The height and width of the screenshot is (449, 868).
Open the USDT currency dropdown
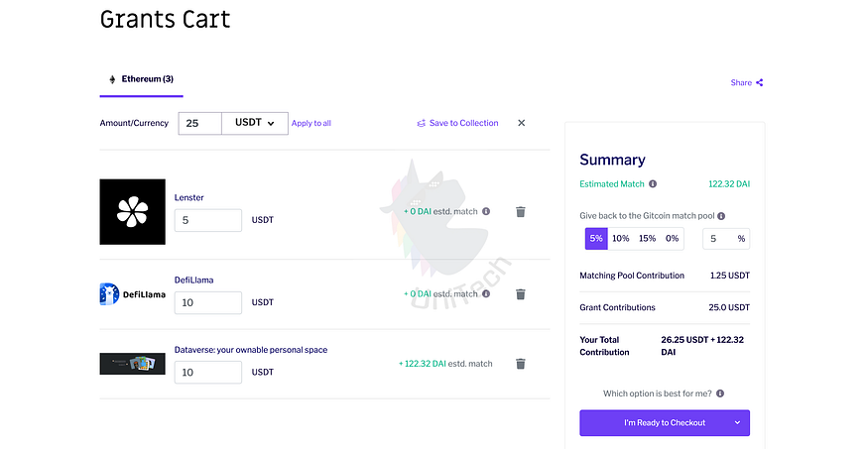255,123
